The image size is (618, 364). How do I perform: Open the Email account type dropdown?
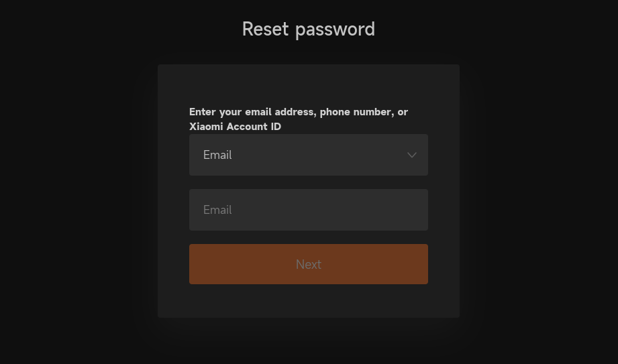click(308, 155)
